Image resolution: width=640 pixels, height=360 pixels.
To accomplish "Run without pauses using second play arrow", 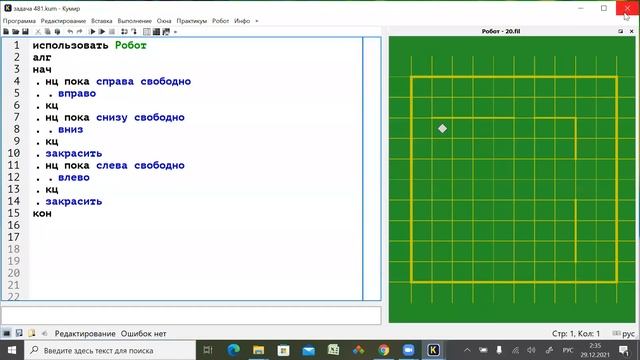I will tap(102, 31).
